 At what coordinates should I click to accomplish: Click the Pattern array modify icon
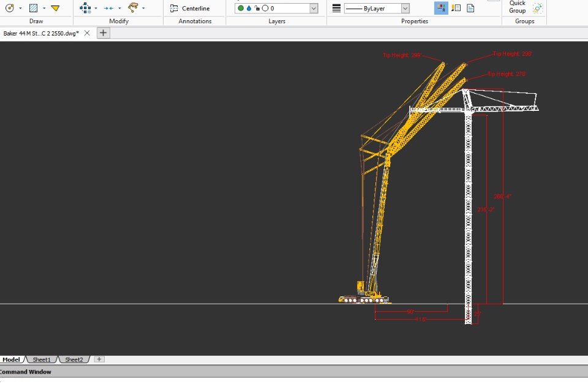point(85,8)
